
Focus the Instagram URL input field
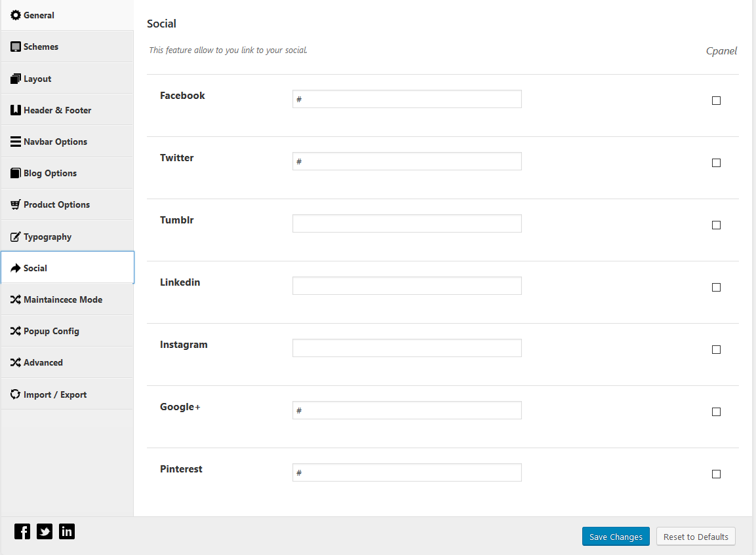[x=407, y=348]
